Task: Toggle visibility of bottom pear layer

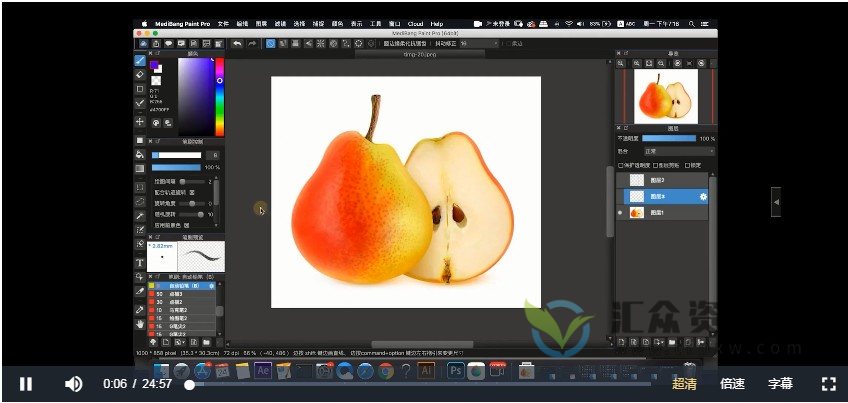Action: [621, 213]
